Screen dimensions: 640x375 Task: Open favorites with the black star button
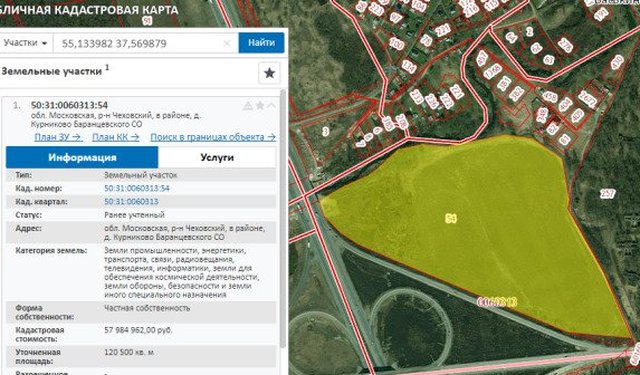pos(269,73)
